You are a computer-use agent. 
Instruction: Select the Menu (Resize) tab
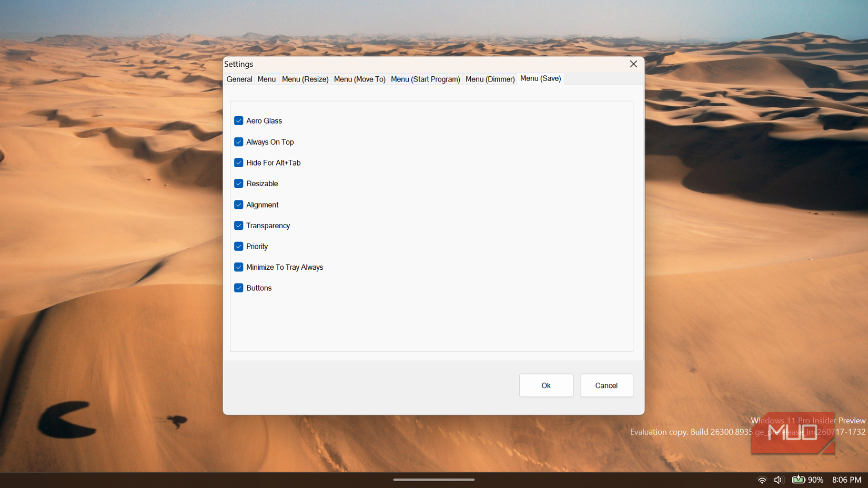[x=305, y=79]
